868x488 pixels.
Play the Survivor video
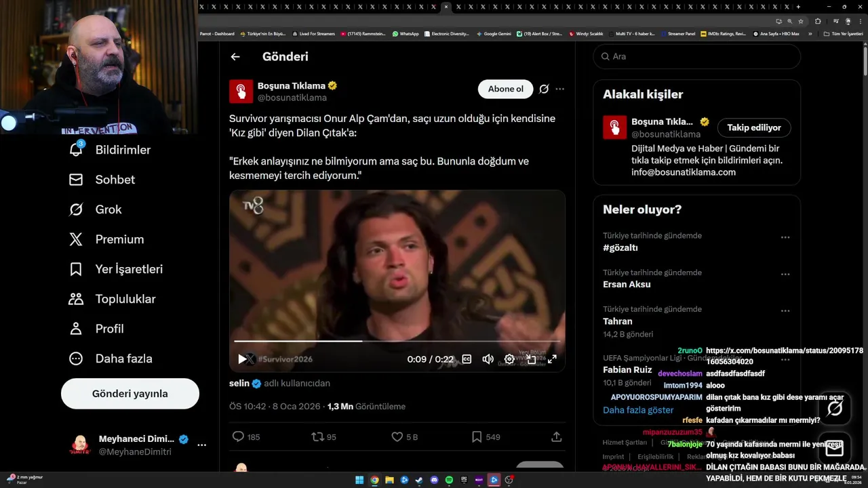click(242, 359)
